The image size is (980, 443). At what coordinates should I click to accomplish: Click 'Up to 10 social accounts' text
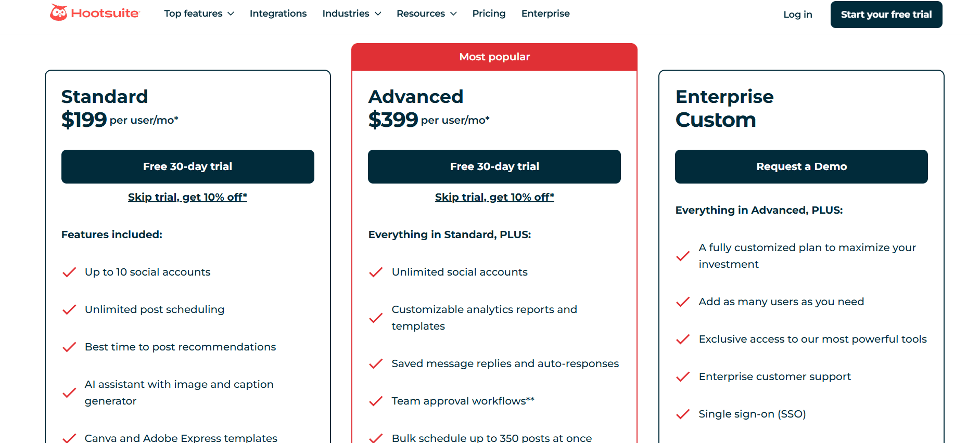148,272
